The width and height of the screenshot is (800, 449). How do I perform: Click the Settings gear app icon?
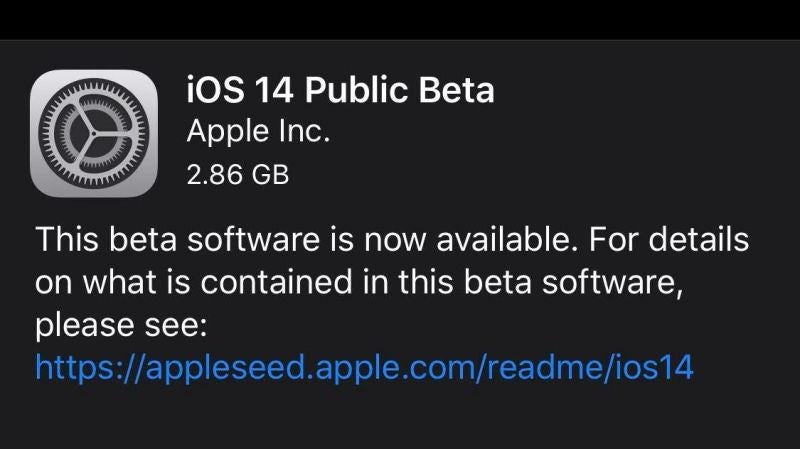(94, 133)
